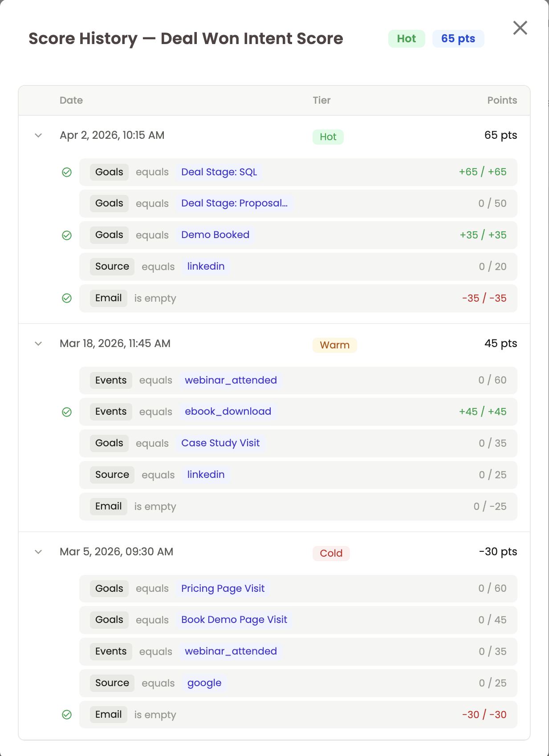
Task: Click the Hot badge in the header
Action: [x=407, y=39]
